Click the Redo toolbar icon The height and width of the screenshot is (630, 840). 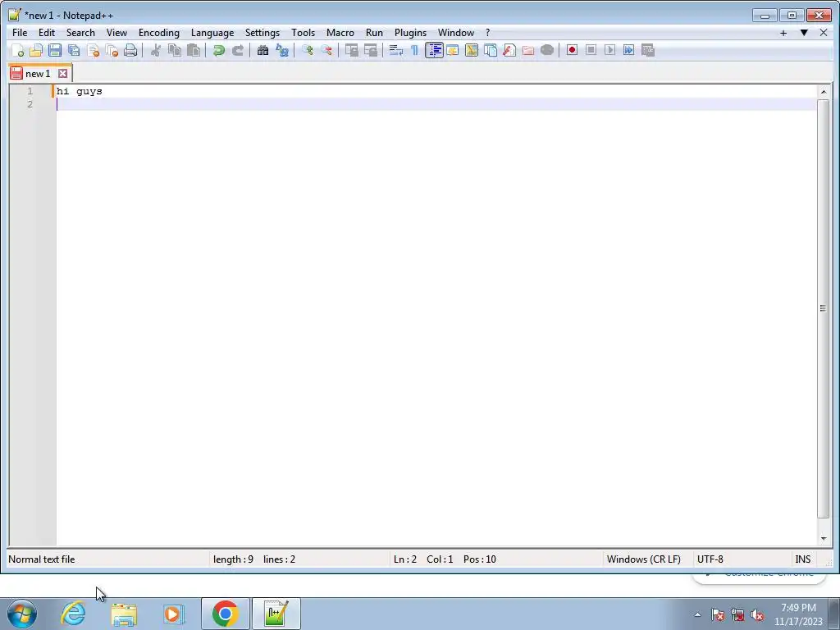click(238, 50)
